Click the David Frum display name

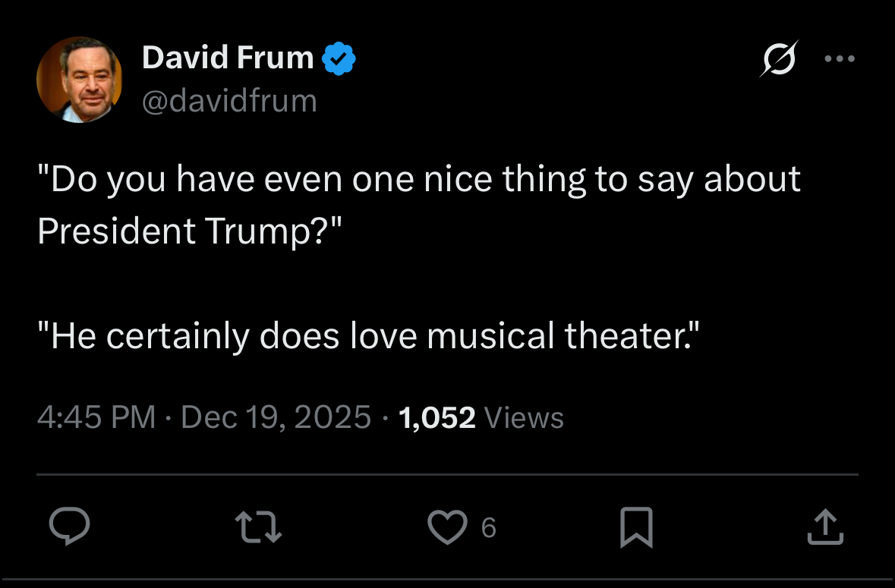click(x=228, y=58)
